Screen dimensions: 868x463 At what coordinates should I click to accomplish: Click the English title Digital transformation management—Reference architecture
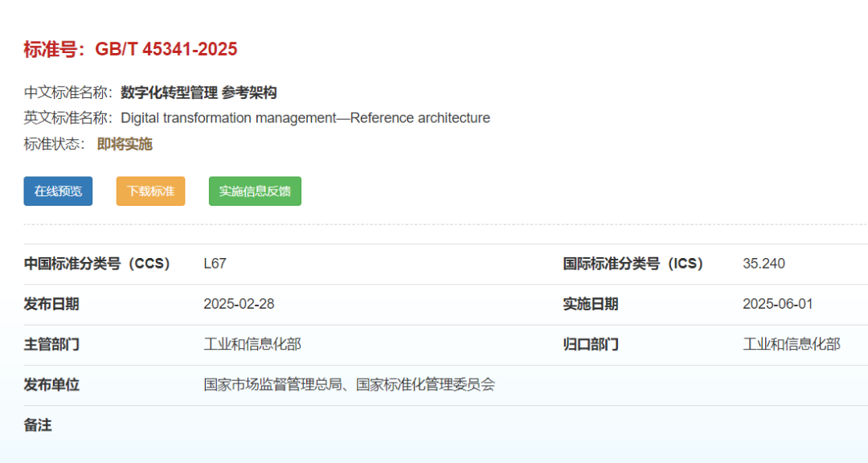point(305,118)
